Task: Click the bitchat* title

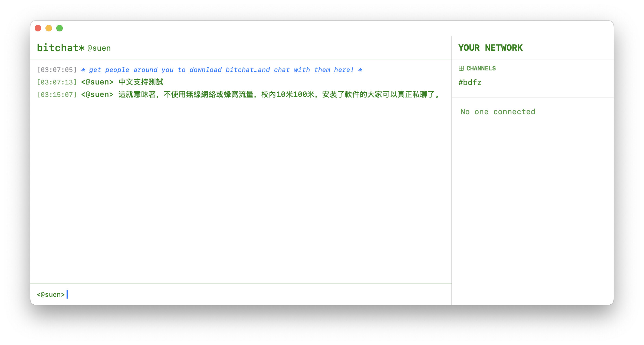Action: coord(61,48)
